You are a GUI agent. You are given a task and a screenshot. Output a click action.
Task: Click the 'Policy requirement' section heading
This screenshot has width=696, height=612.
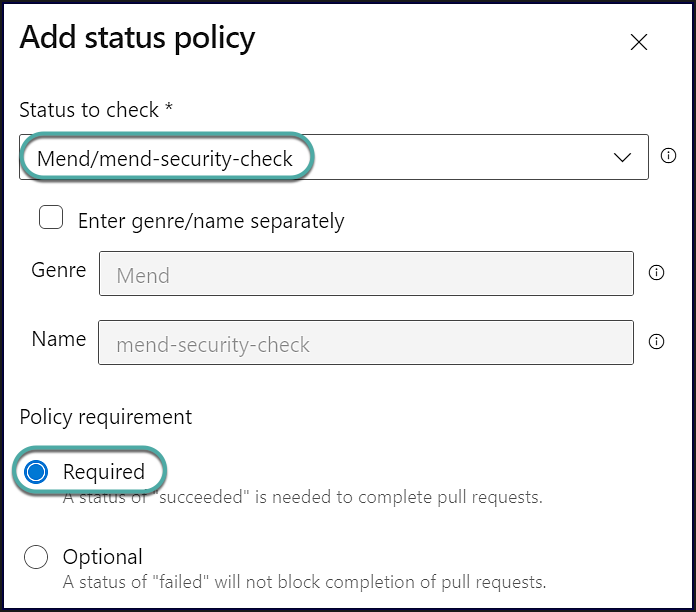pyautogui.click(x=105, y=416)
